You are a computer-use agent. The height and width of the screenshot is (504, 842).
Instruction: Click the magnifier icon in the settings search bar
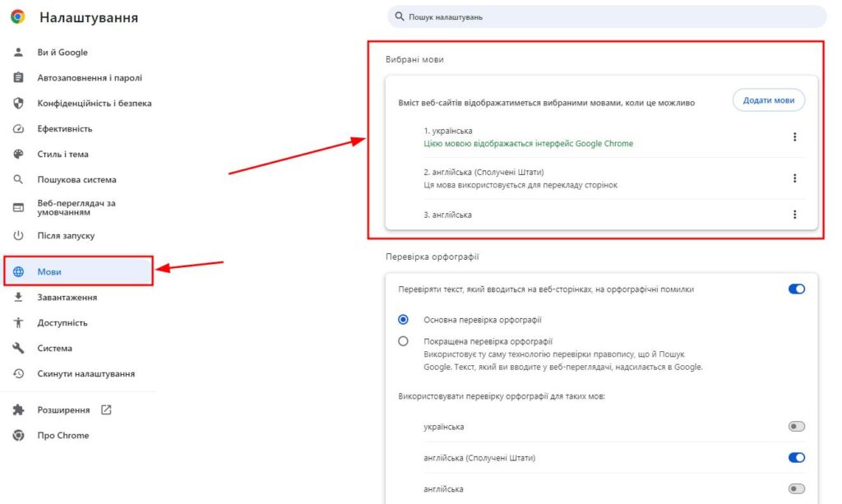(400, 16)
